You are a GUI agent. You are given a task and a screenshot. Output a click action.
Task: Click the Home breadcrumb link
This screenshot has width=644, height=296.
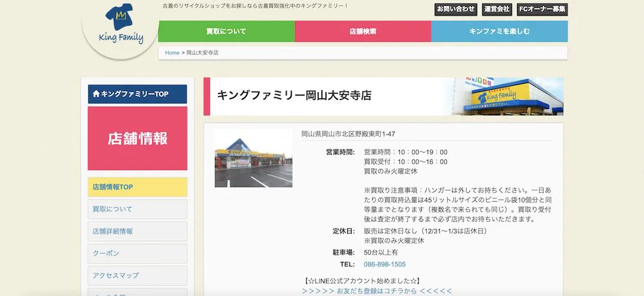tap(172, 53)
